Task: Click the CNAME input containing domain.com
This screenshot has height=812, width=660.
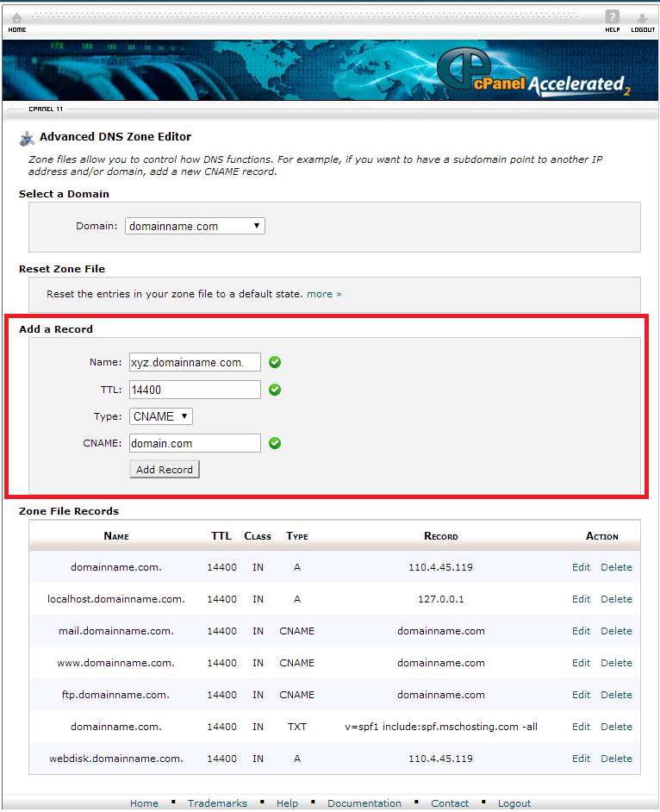Action: pyautogui.click(x=195, y=443)
